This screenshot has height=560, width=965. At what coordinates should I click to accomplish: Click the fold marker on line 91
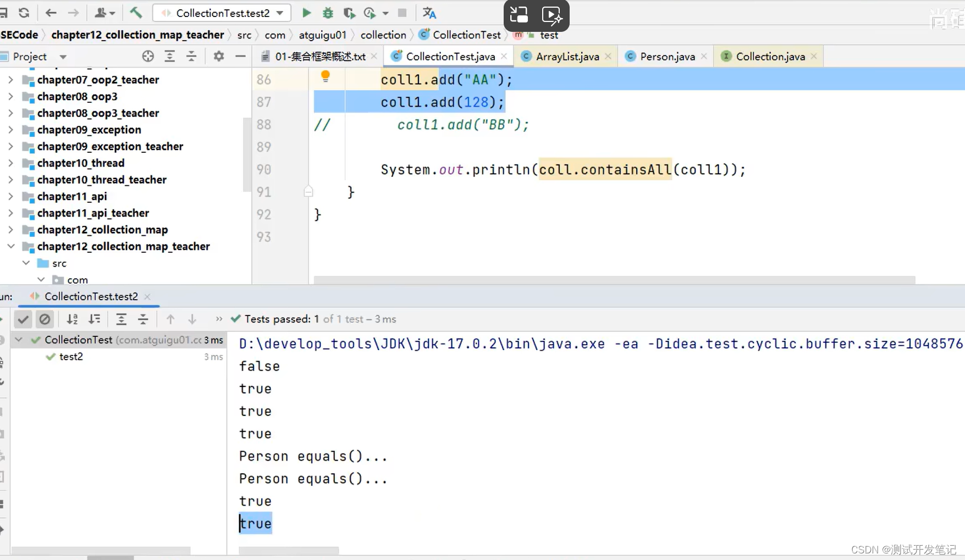coord(308,192)
